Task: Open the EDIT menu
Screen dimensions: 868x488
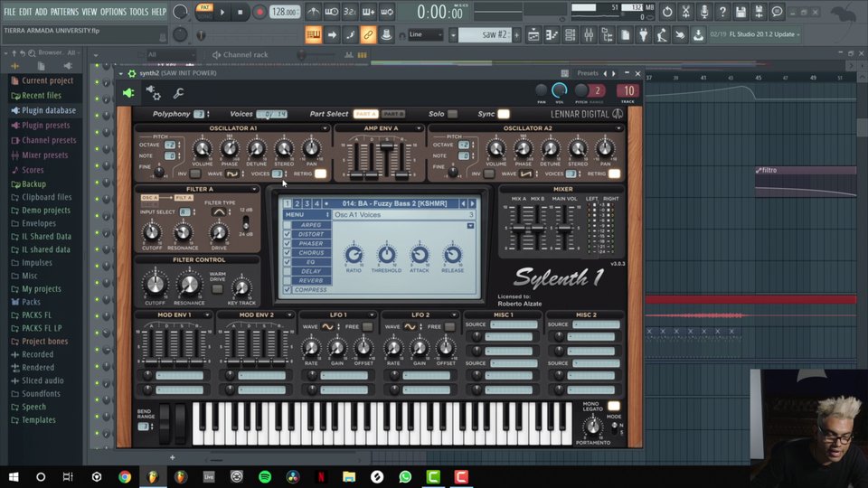Action: point(25,12)
